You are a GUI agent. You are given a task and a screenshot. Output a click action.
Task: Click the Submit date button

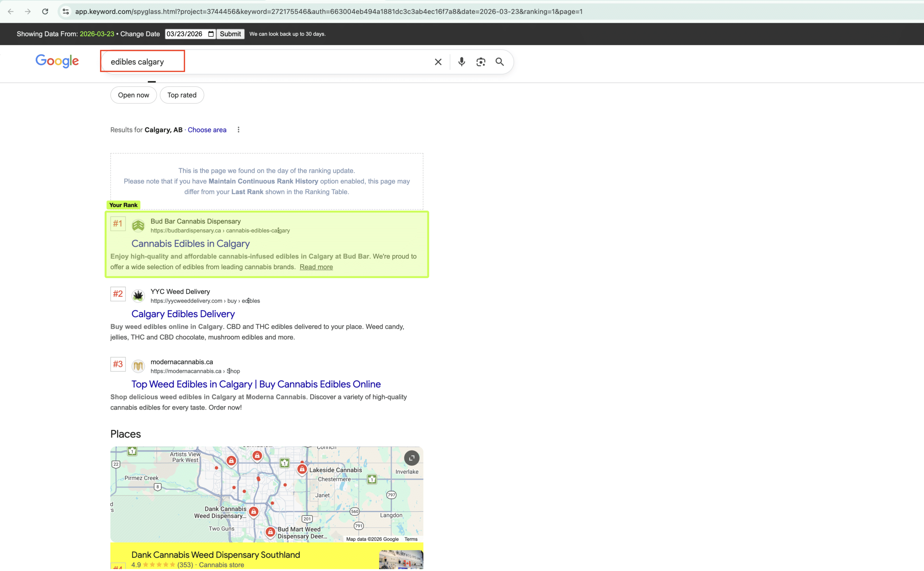[x=230, y=34]
